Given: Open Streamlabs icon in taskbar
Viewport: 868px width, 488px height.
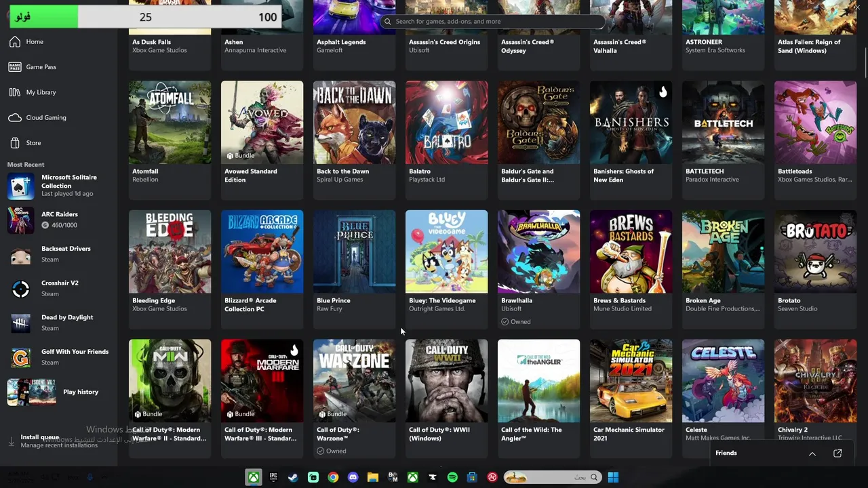Looking at the screenshot, I should [x=313, y=477].
